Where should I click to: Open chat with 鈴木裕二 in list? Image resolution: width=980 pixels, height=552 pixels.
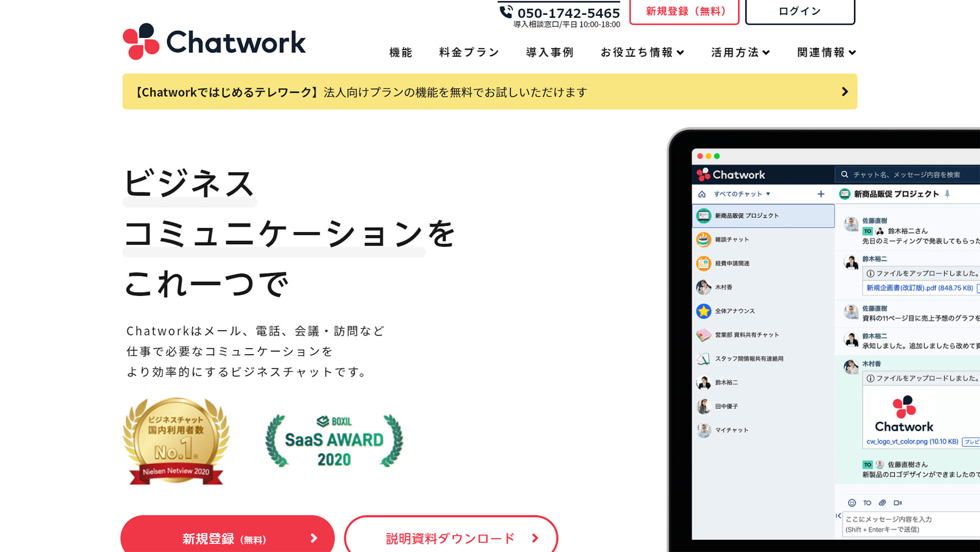(763, 383)
